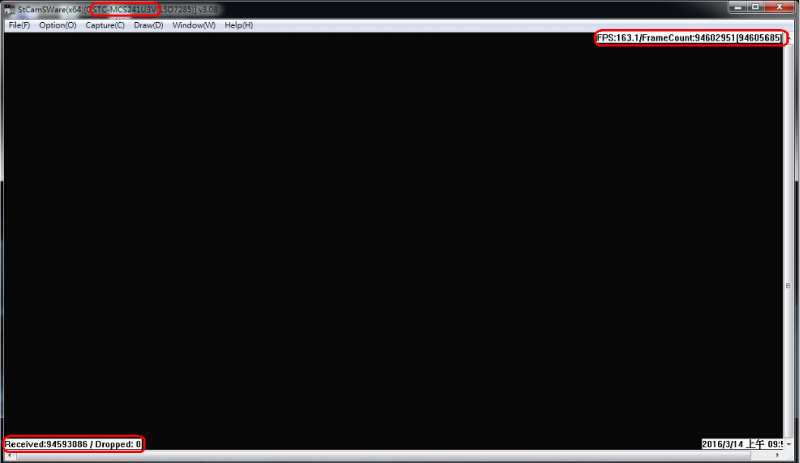Click the vertical scrollbar down arrow

789,444
